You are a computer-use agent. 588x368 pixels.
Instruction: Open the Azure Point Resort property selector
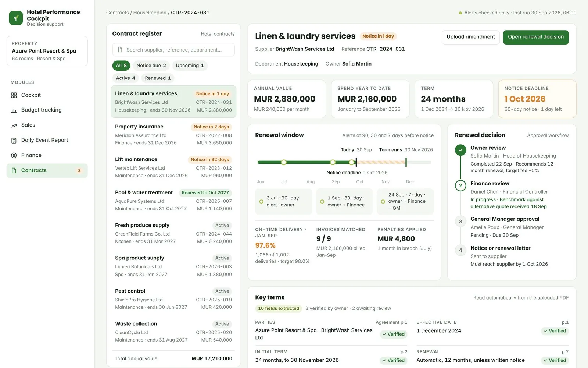47,51
